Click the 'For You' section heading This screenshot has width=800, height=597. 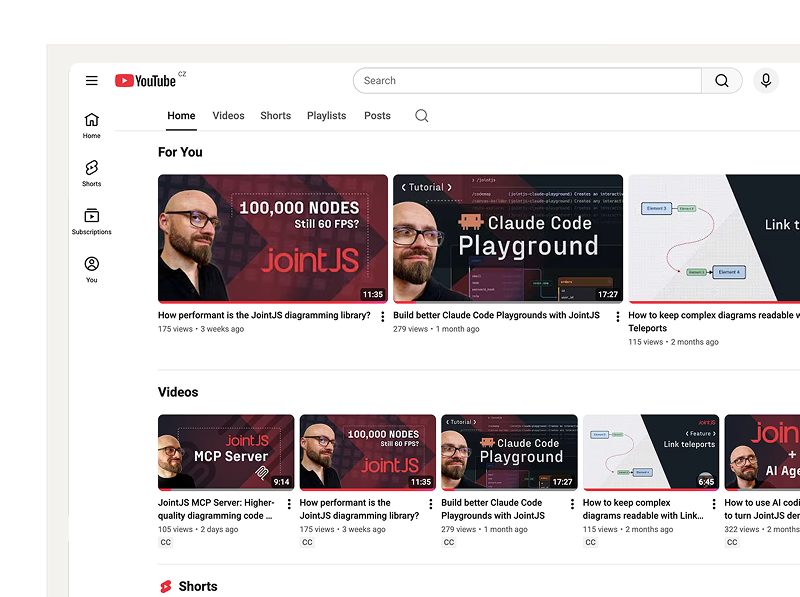180,153
